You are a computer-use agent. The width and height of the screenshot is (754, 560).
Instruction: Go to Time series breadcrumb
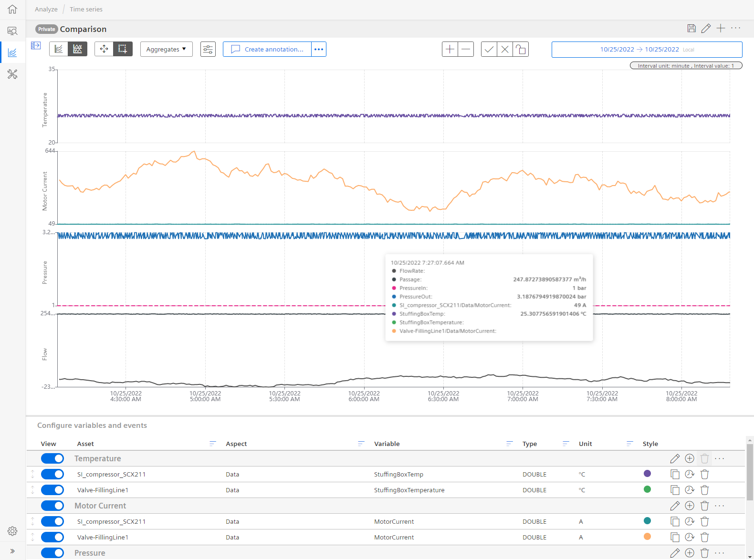(86, 9)
